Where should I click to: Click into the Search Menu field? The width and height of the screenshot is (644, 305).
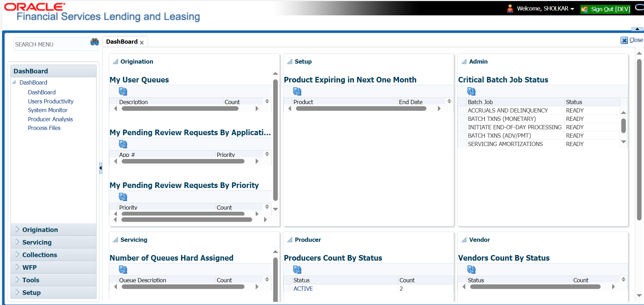click(x=51, y=44)
